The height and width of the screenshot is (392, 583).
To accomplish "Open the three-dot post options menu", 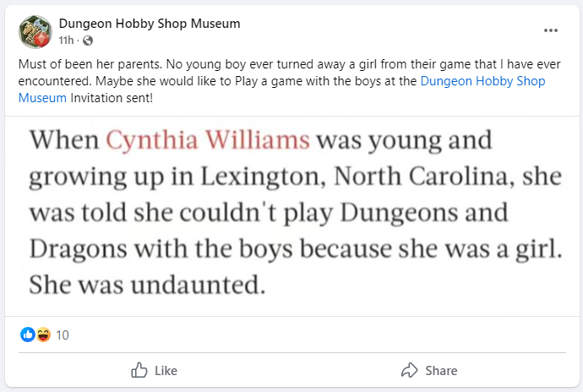I will (x=551, y=30).
